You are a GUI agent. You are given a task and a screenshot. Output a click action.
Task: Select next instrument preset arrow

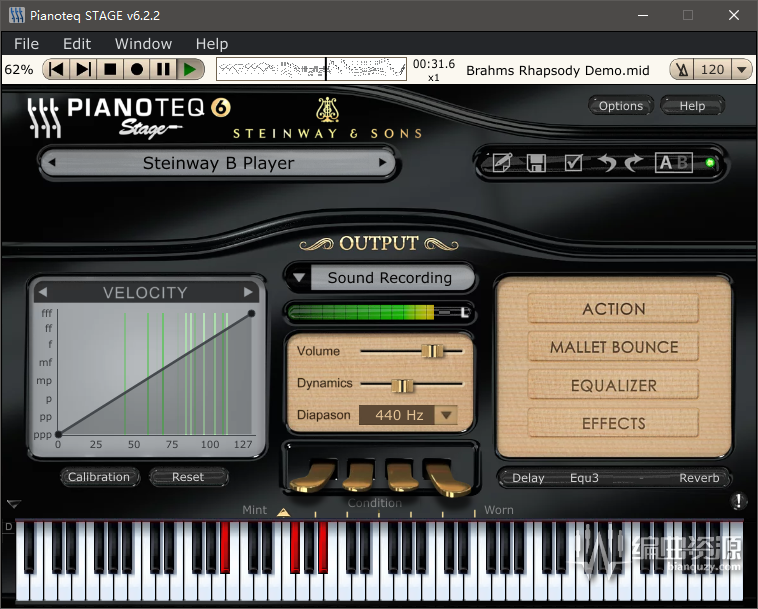click(382, 162)
